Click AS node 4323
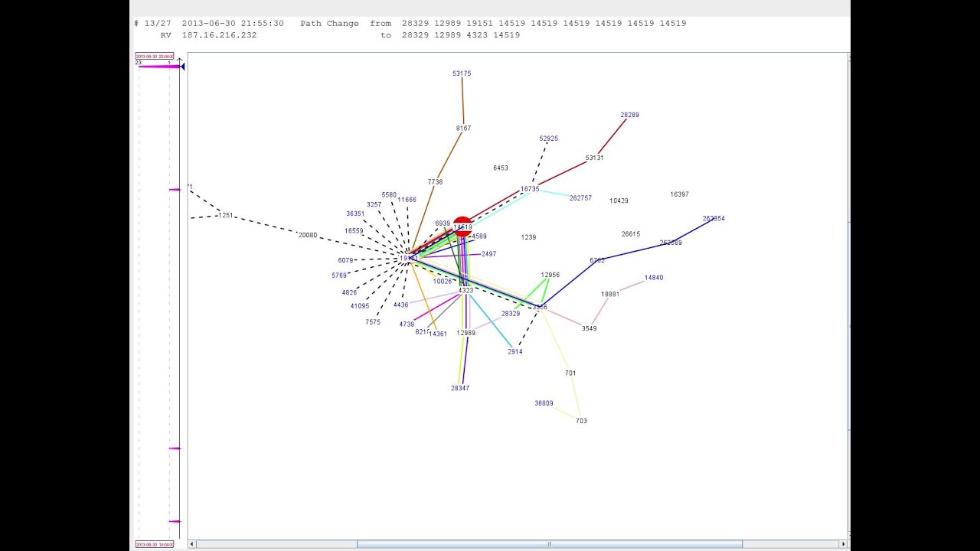Screen dimensions: 980x551 (x=465, y=291)
